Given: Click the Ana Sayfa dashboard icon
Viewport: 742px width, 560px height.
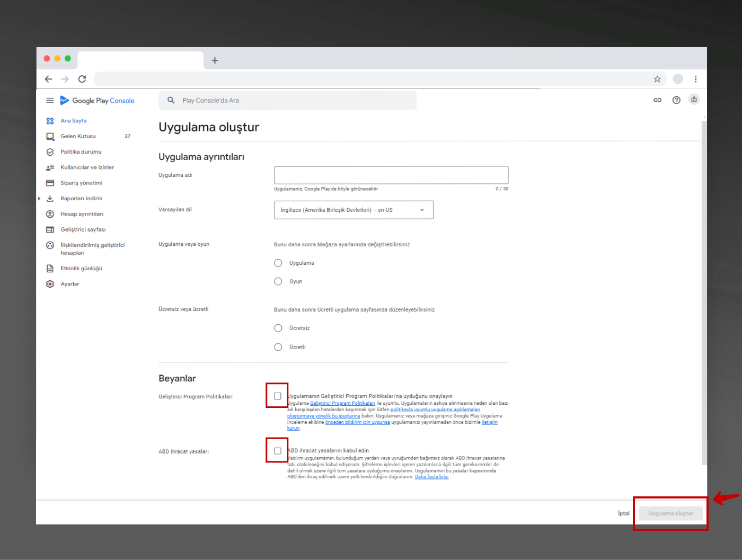Looking at the screenshot, I should (x=50, y=121).
